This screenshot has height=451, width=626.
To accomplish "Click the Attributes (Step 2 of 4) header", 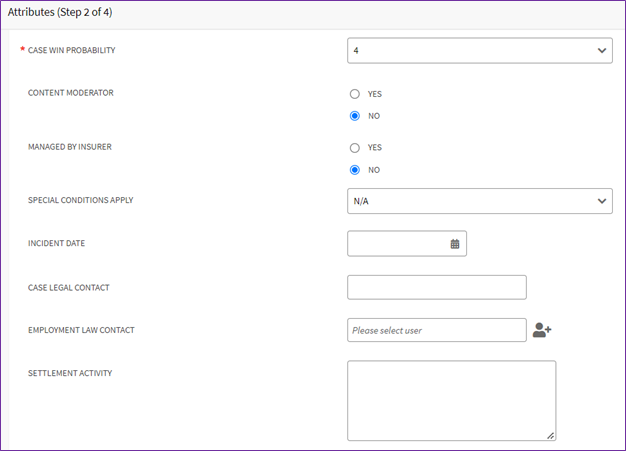I will pos(60,12).
